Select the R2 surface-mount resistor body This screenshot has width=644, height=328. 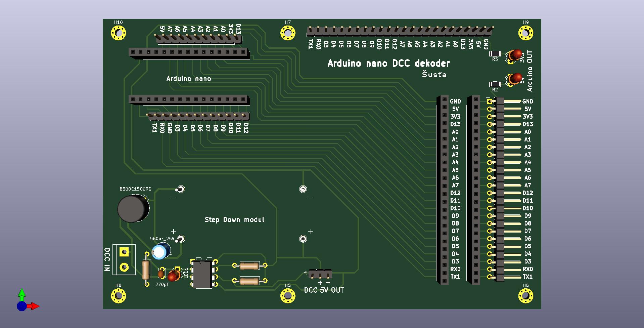[x=495, y=84]
